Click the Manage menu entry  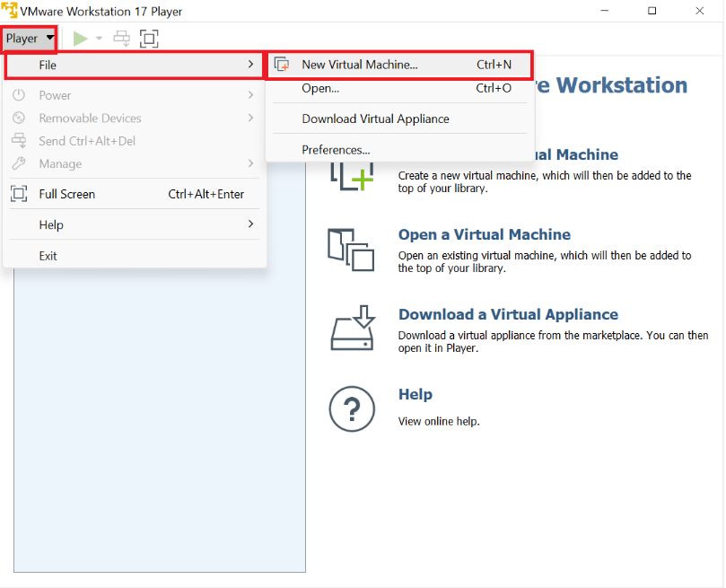pos(134,163)
